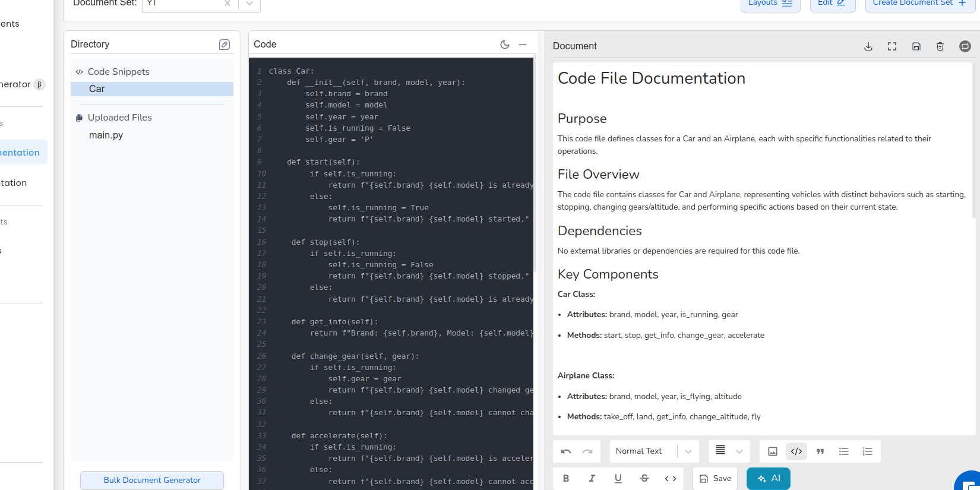
Task: Click the download icon in Document panel
Action: pyautogui.click(x=868, y=46)
